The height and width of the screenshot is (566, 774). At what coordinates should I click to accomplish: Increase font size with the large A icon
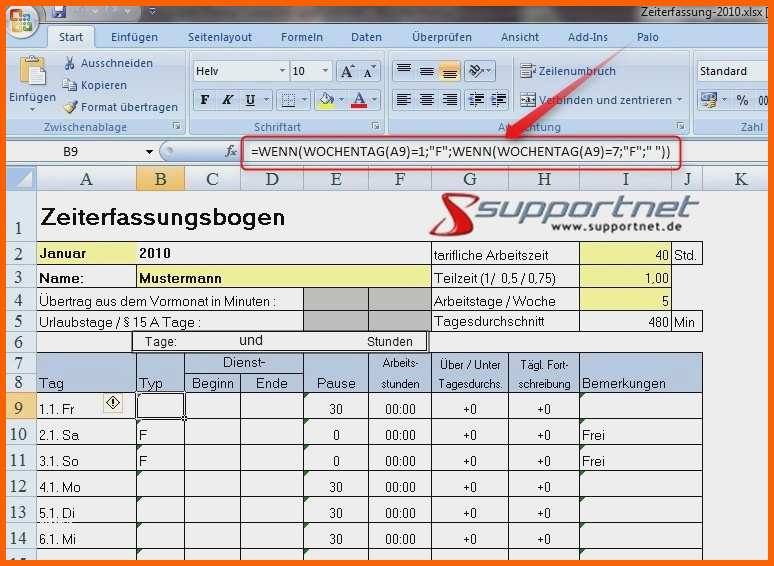tap(346, 72)
